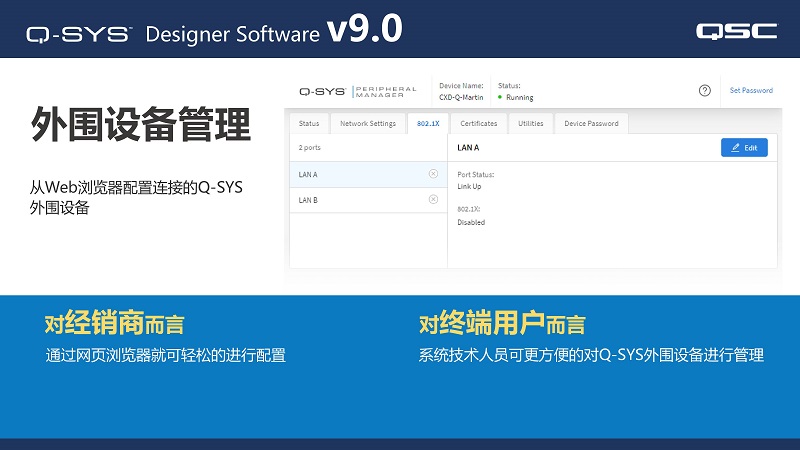Click the 对终端用户而言 heading
This screenshot has width=800, height=450.
click(502, 323)
